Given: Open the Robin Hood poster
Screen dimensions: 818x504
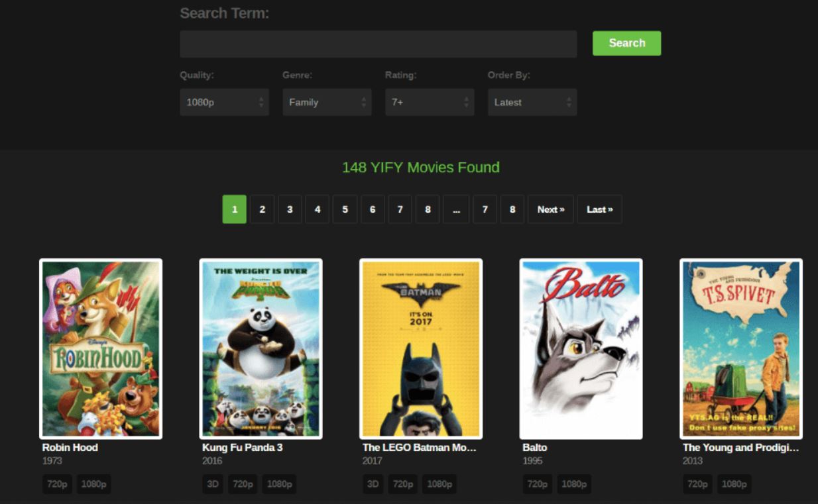Looking at the screenshot, I should click(x=101, y=348).
